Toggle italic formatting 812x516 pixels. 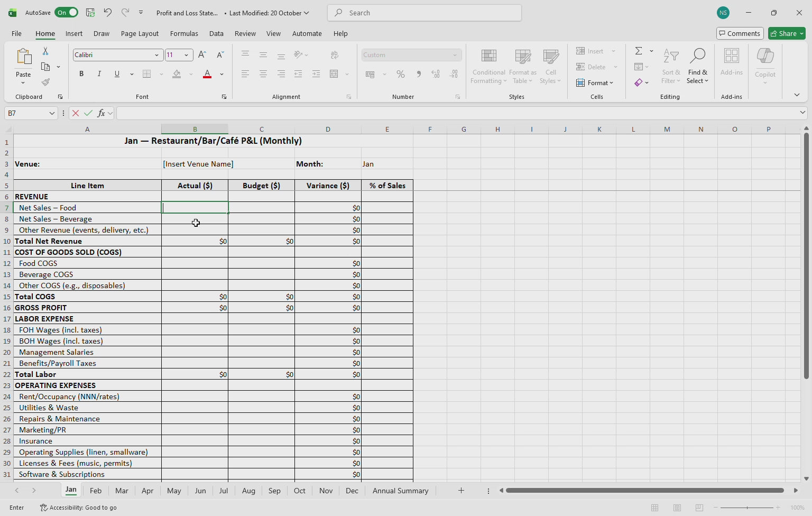[99, 74]
